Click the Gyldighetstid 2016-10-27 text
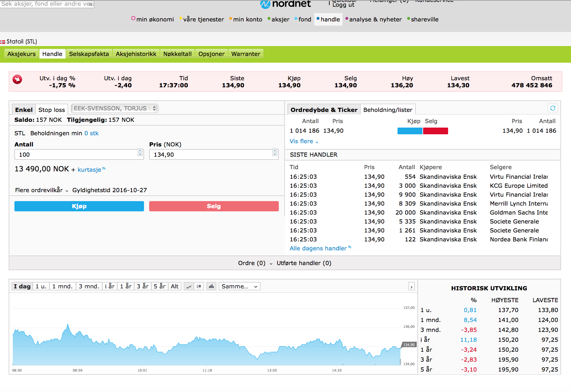This screenshot has height=392, width=571. coord(109,190)
